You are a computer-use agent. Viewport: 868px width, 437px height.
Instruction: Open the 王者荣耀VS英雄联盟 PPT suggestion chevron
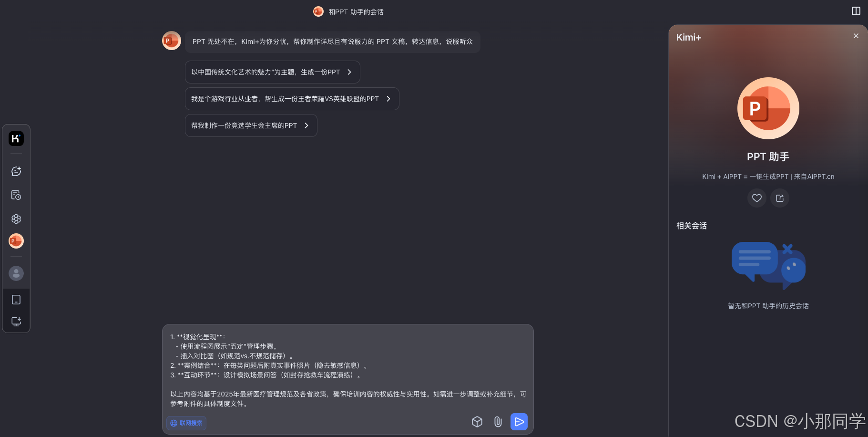tap(388, 99)
